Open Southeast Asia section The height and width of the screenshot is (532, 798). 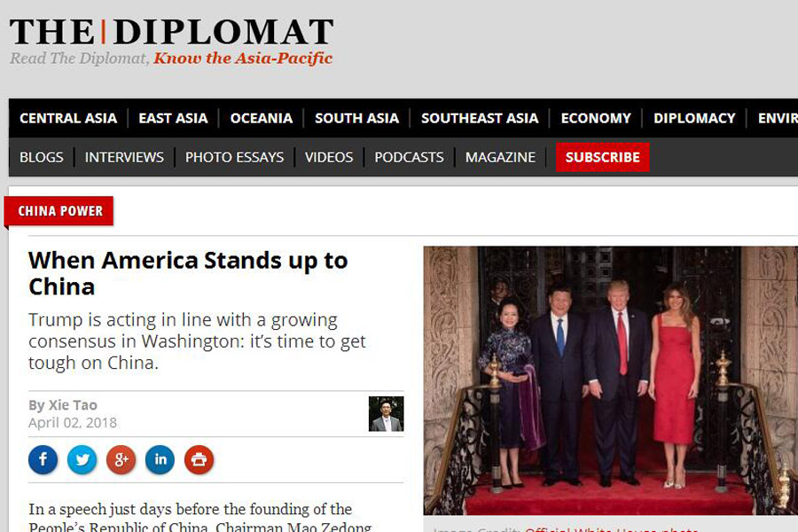point(480,118)
